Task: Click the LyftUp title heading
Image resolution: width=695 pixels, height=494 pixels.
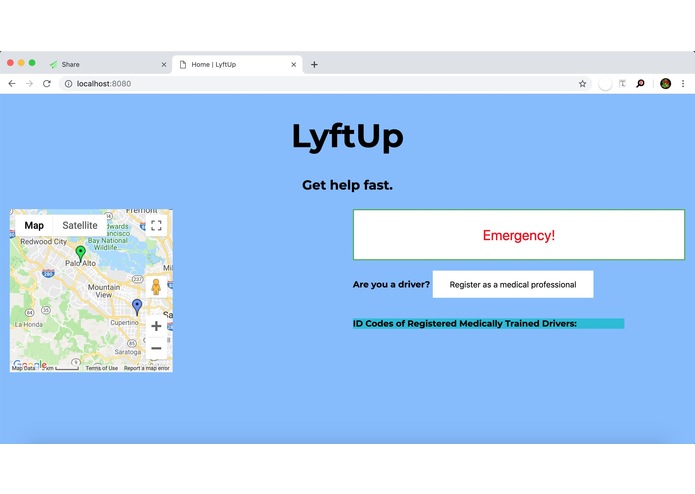Action: click(x=348, y=136)
